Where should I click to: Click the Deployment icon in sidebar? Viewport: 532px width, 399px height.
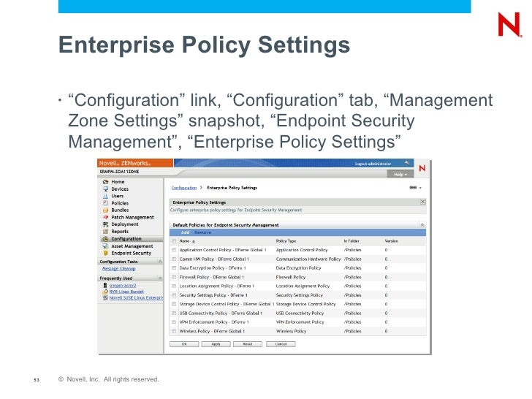tap(105, 224)
